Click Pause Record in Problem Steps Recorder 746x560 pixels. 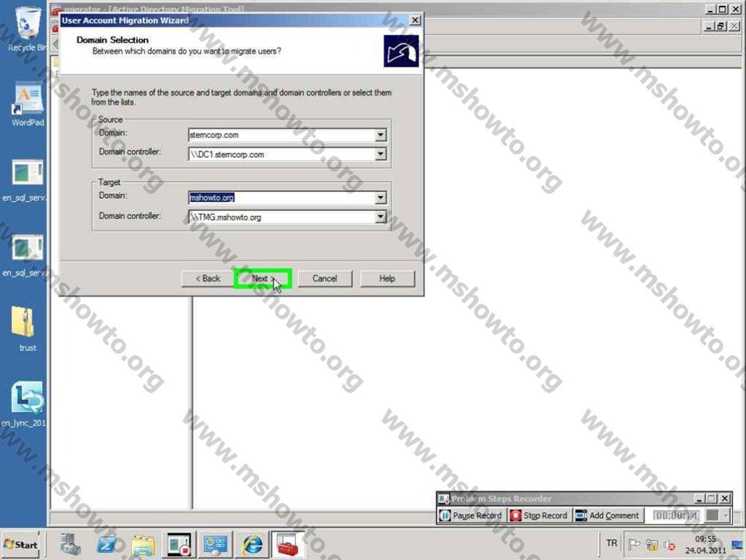471,515
